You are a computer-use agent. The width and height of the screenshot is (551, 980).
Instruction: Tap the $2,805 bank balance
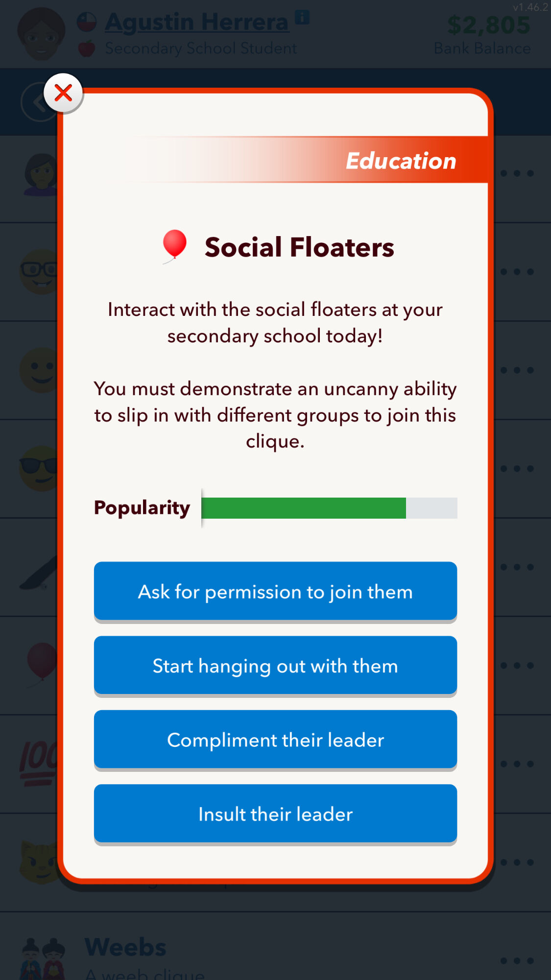[488, 25]
